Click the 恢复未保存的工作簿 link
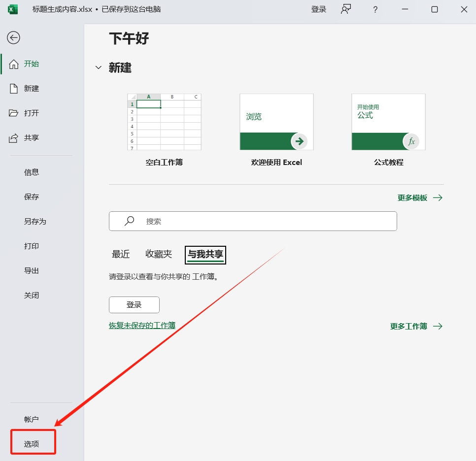This screenshot has width=476, height=461. tap(142, 326)
